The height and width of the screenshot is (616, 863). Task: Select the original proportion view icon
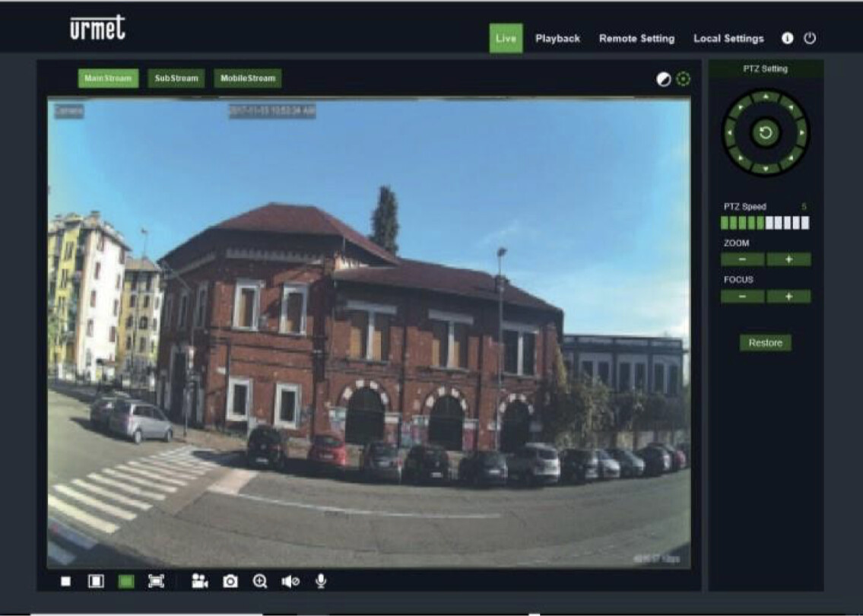tap(96, 582)
